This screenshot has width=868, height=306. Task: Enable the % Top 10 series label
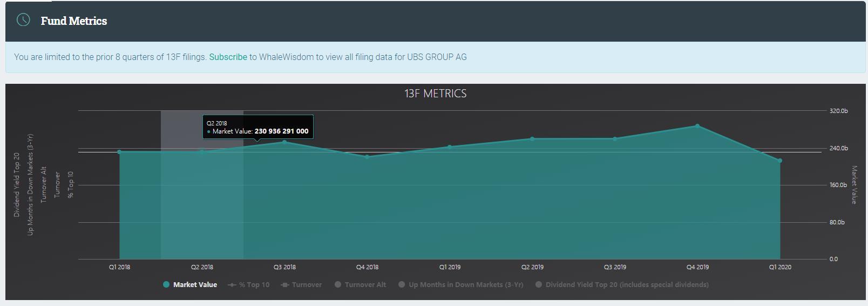click(254, 285)
